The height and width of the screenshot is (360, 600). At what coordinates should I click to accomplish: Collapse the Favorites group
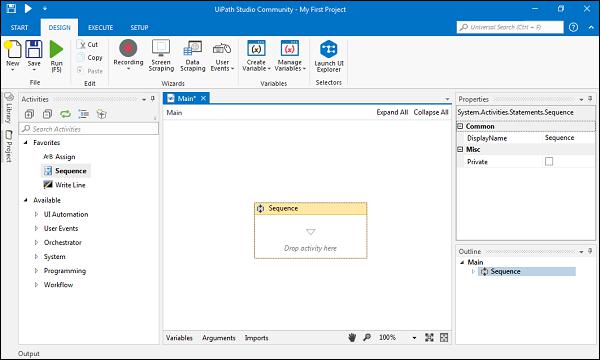pos(26,142)
